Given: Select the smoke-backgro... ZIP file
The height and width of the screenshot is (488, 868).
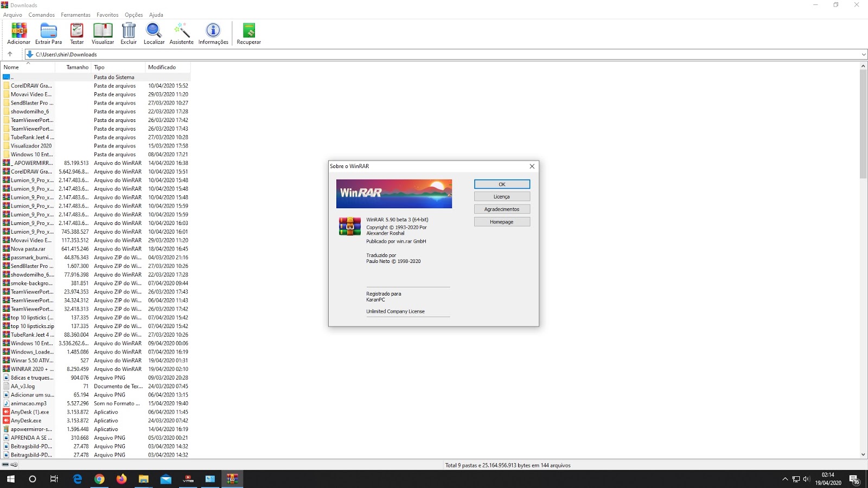Looking at the screenshot, I should click(x=95, y=283).
